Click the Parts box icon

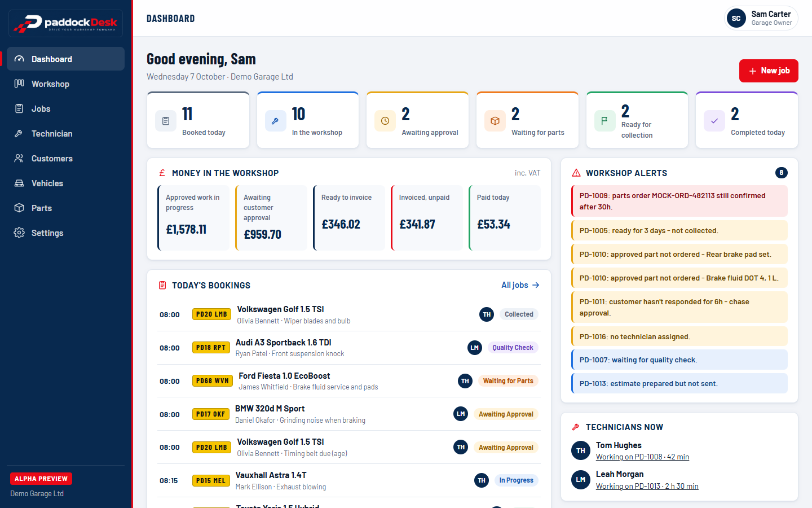point(19,208)
